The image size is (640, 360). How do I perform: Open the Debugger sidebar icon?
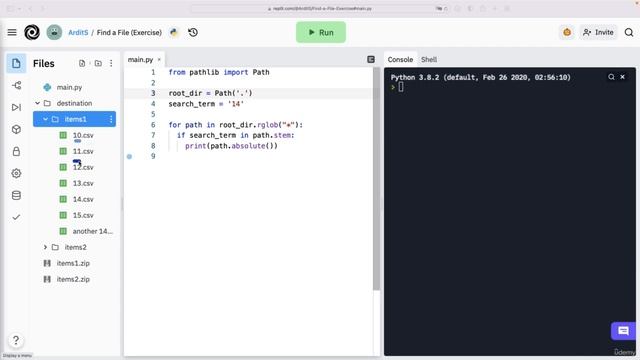coord(16,107)
